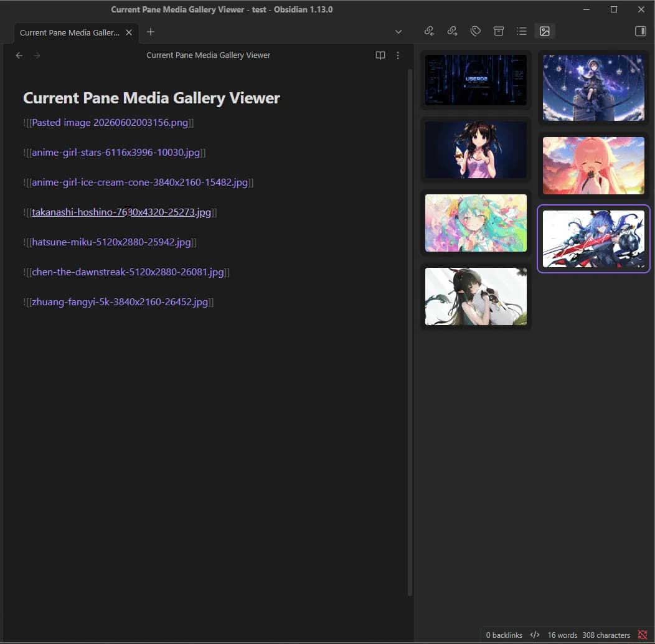This screenshot has width=655, height=644.
Task: Click 0 backlinks in status bar
Action: click(504, 635)
